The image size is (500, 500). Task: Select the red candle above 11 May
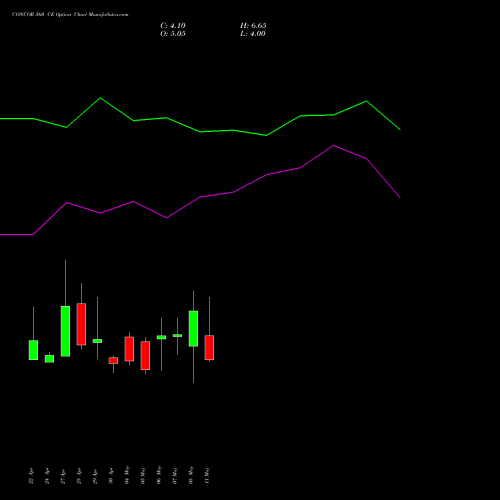(209, 348)
